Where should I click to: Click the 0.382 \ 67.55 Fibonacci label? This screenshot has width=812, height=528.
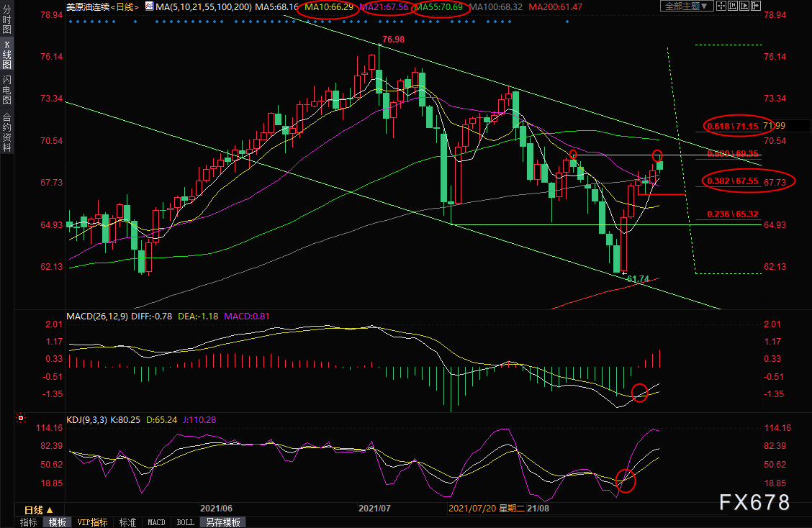pyautogui.click(x=732, y=181)
